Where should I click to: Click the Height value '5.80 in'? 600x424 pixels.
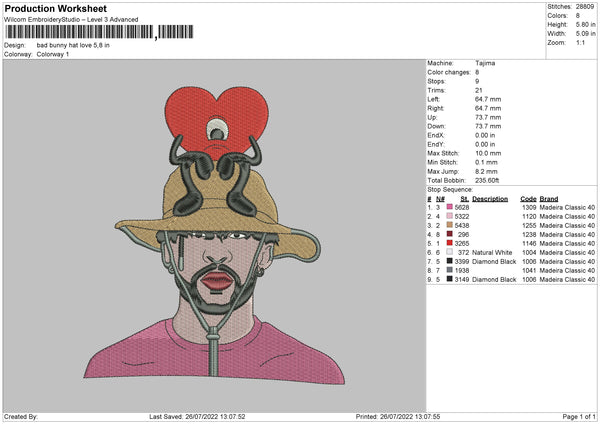tap(585, 24)
